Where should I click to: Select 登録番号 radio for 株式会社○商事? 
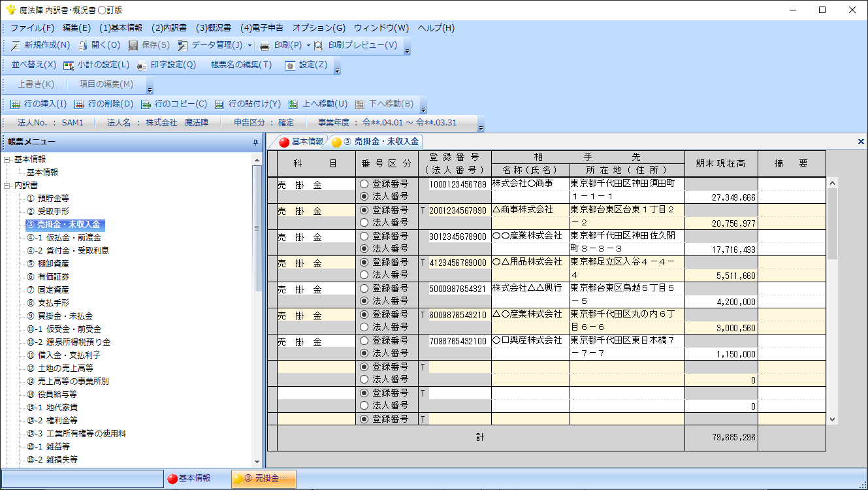click(x=364, y=184)
